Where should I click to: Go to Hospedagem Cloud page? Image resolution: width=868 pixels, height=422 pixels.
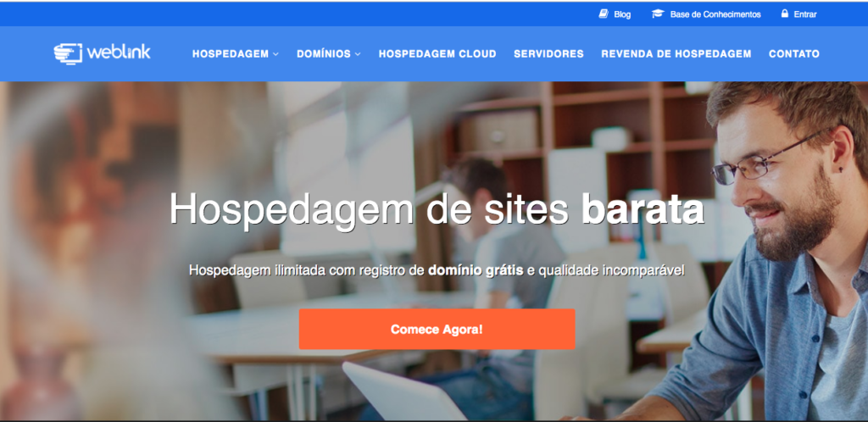tap(437, 54)
